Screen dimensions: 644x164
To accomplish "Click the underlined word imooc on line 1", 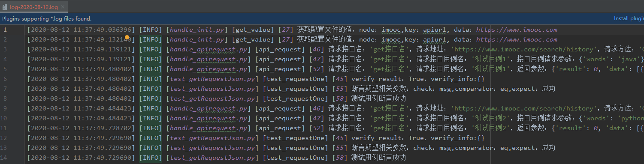I will [x=391, y=30].
